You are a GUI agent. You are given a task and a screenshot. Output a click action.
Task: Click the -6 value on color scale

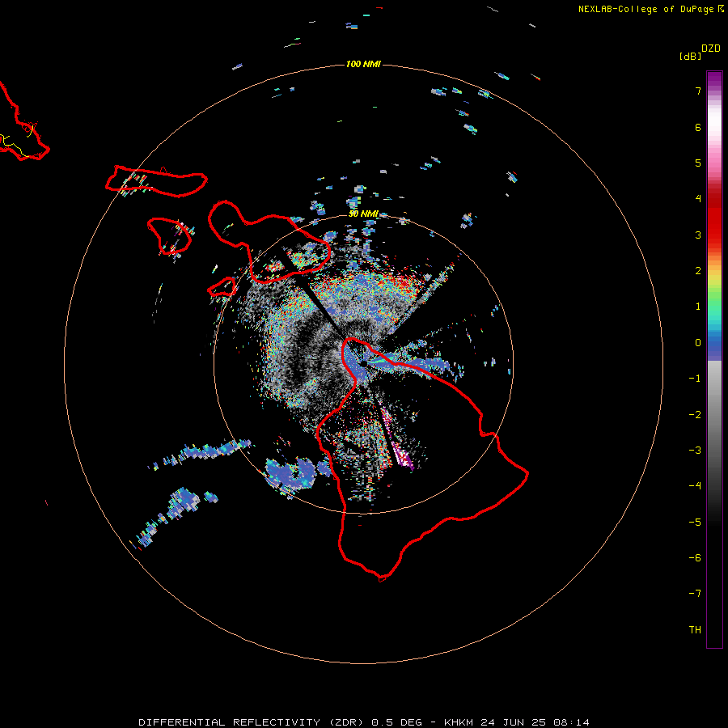click(x=695, y=558)
